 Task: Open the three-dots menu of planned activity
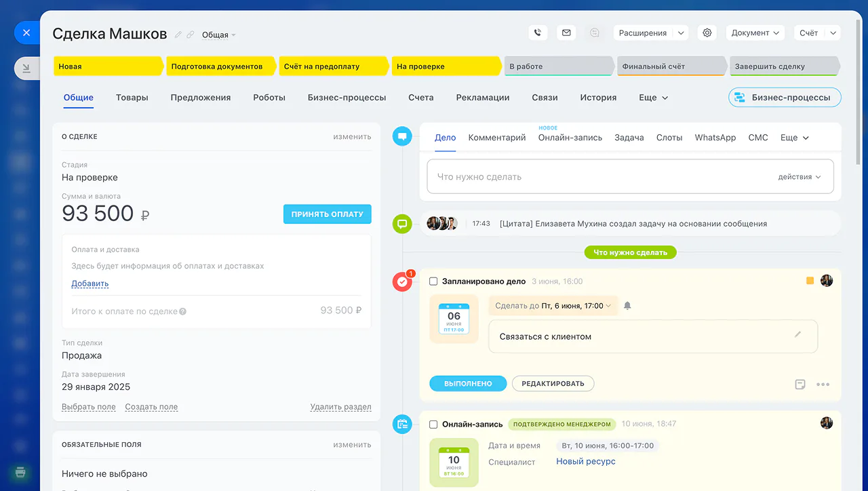(x=823, y=385)
